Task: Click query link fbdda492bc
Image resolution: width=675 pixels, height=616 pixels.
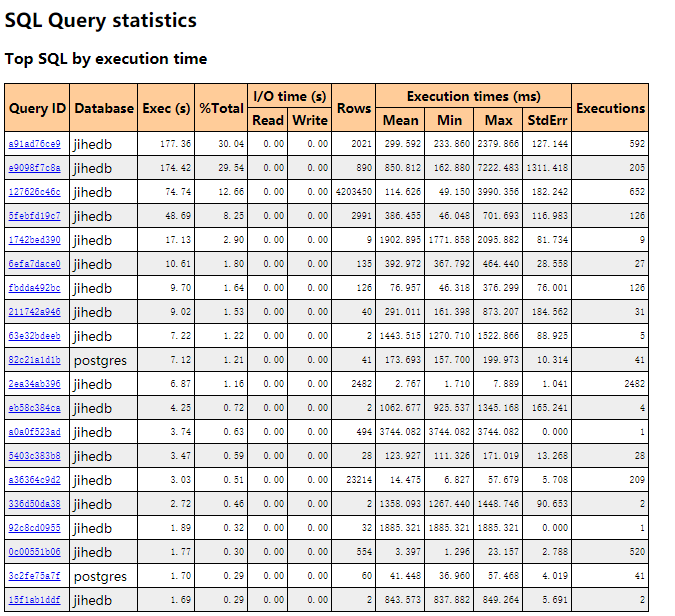Action: [34, 288]
